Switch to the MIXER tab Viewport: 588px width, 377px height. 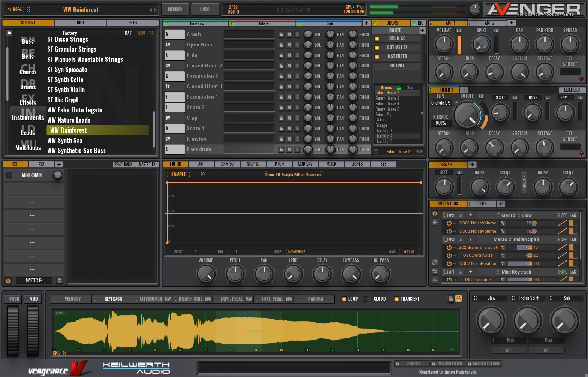[331, 164]
